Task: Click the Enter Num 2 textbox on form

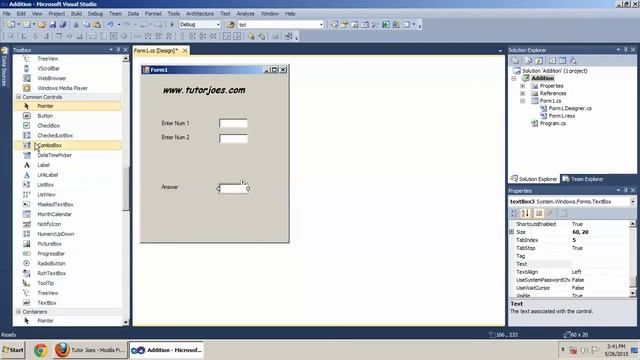Action: click(233, 138)
